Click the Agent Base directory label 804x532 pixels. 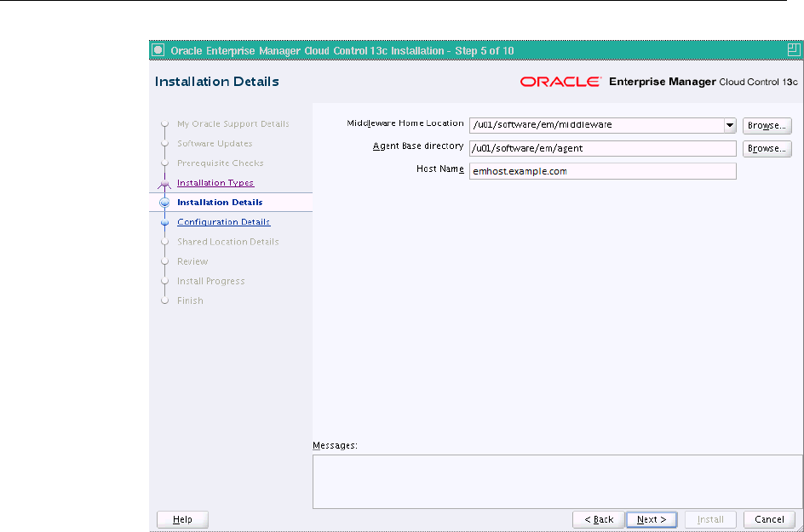[418, 146]
